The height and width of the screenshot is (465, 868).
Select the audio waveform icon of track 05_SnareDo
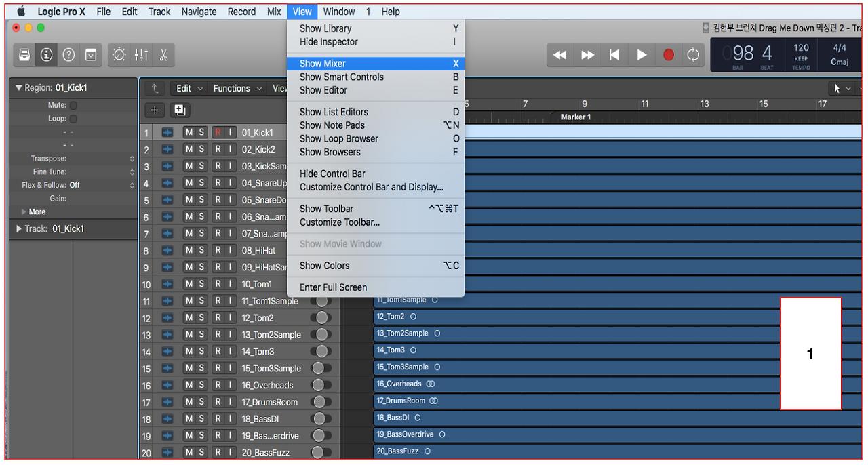click(x=167, y=199)
